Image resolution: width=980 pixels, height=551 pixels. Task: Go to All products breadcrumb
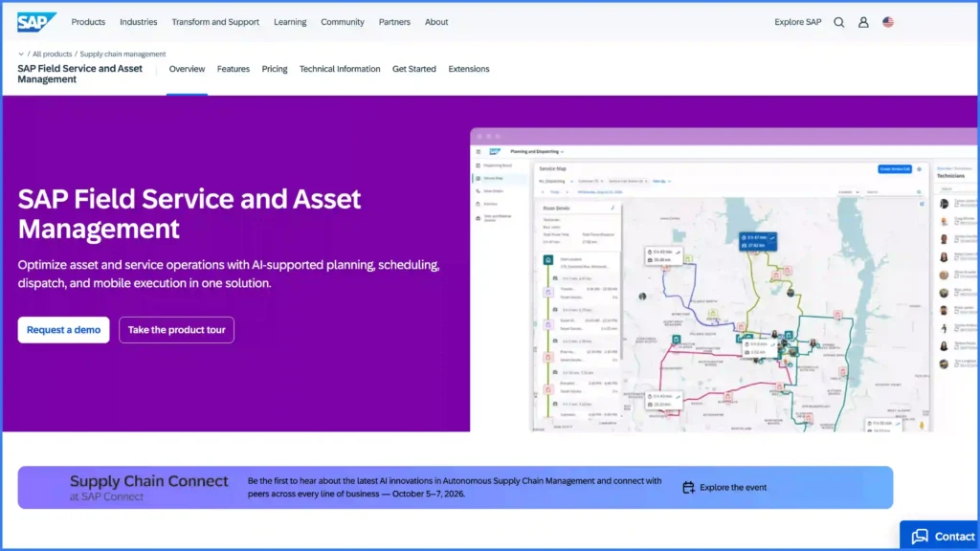52,55
